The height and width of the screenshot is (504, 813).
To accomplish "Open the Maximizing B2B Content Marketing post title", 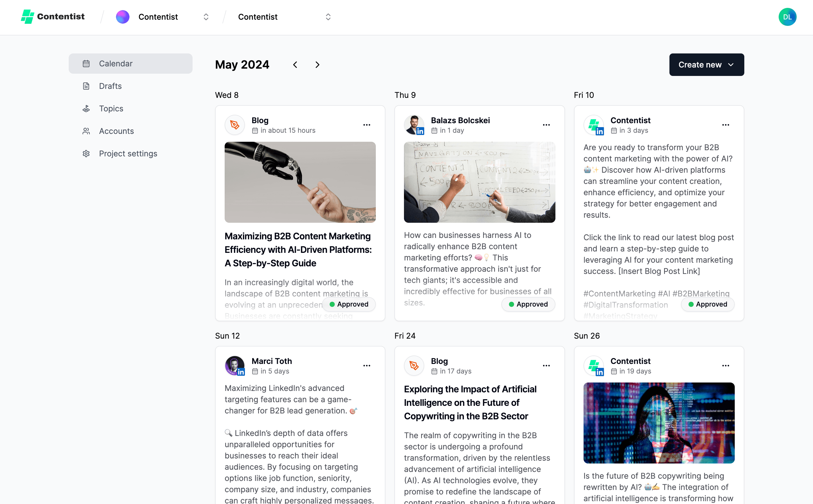I will coord(298,250).
